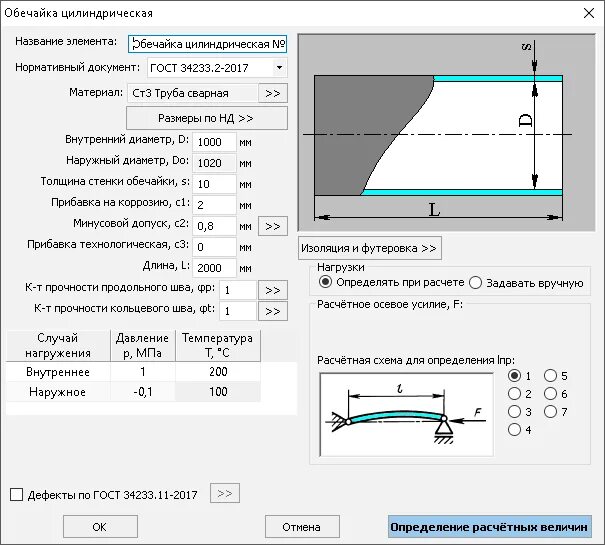Click the Изоляция и футеровка >> button
This screenshot has width=605, height=545.
click(370, 248)
